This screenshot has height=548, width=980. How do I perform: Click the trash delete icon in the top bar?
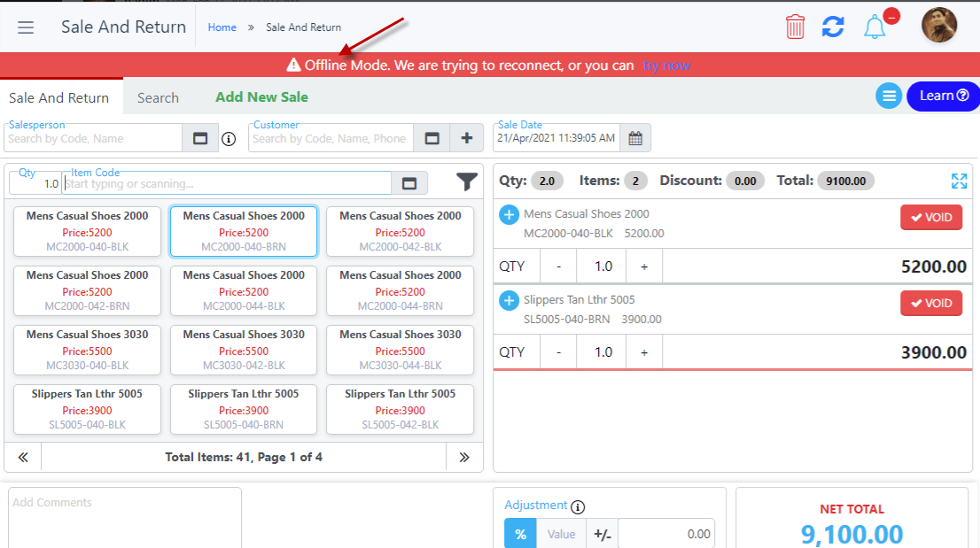[795, 27]
